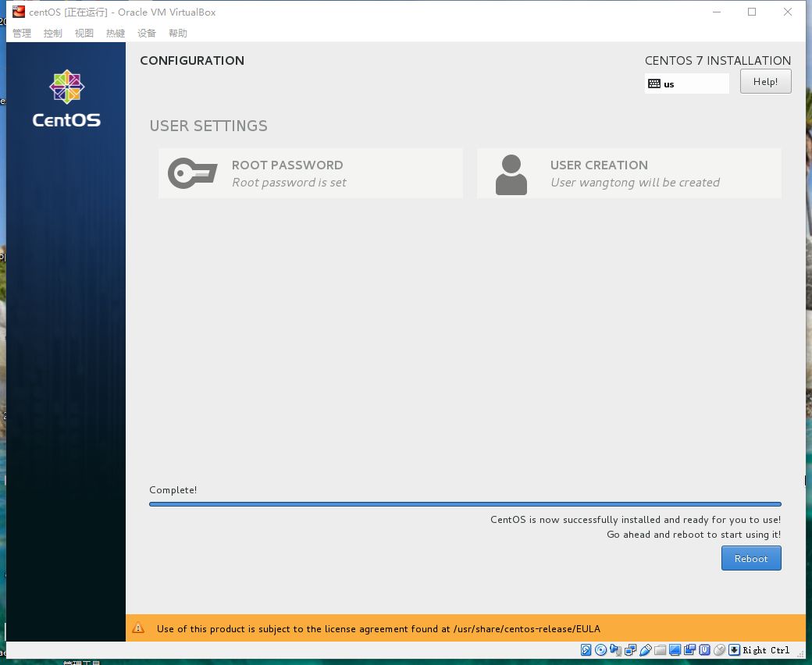Open the 设备 menu
Viewport: 812px width, 665px height.
tap(146, 33)
